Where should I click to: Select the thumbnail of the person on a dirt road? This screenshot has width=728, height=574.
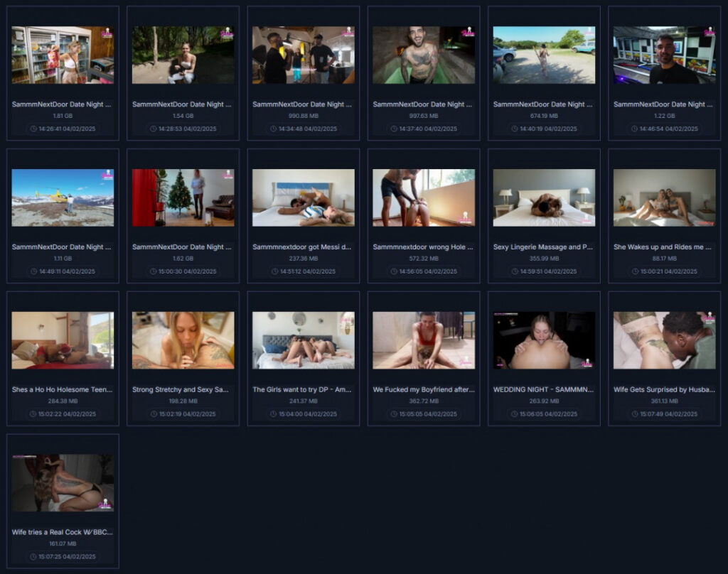pos(544,55)
